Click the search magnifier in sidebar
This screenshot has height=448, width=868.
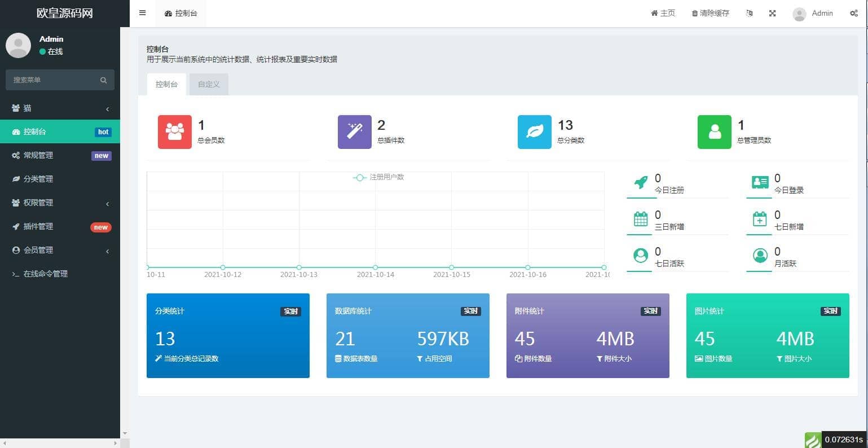click(x=103, y=80)
